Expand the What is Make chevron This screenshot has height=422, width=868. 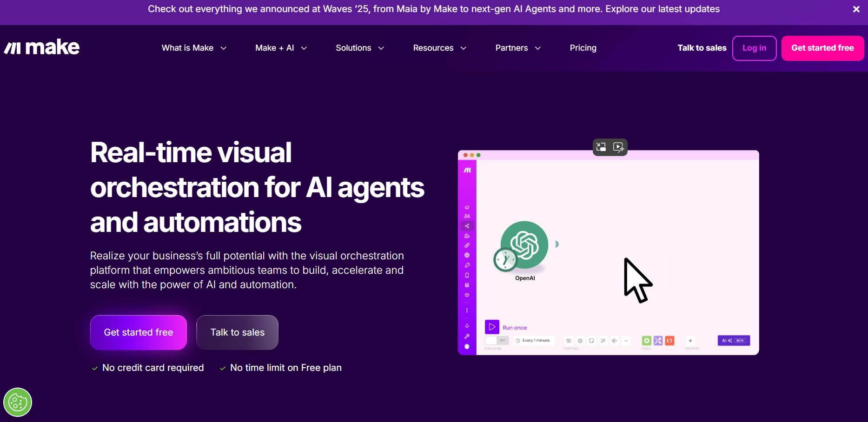[x=224, y=48]
